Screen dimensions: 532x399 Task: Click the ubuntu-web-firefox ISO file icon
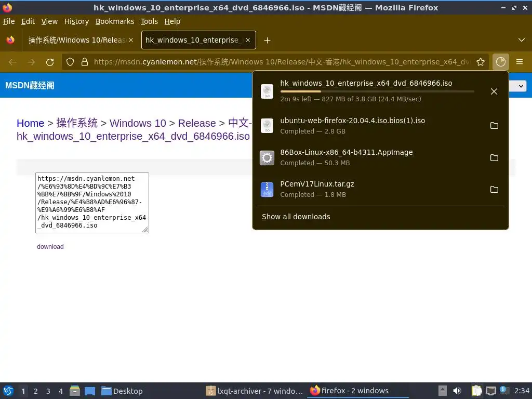[267, 126]
